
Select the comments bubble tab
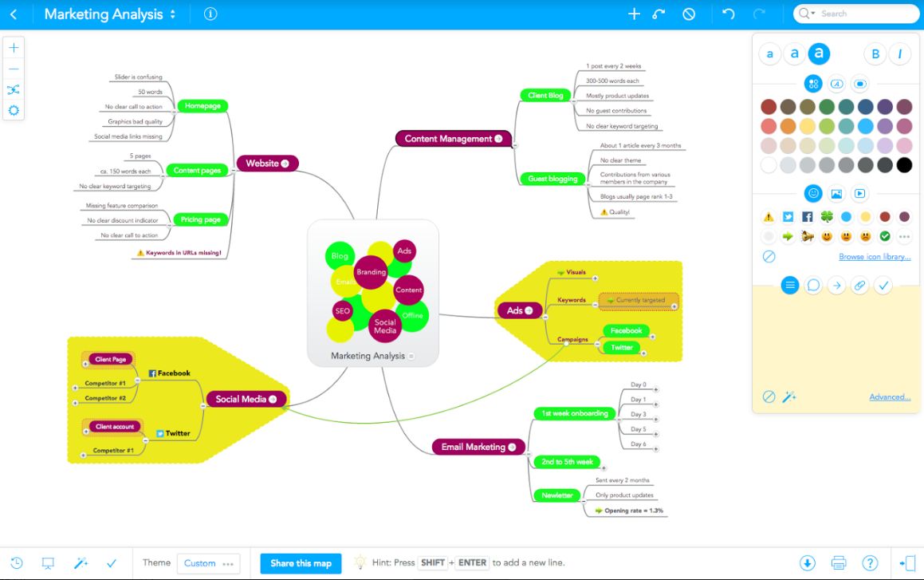813,286
